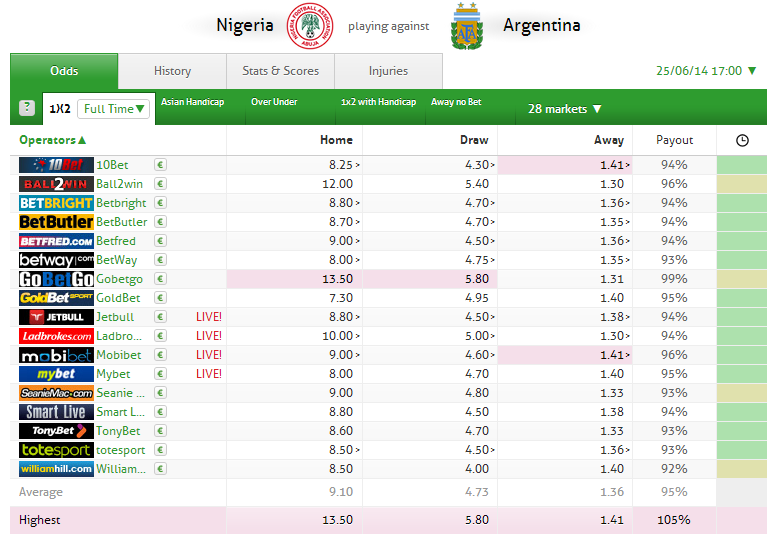Viewport: 772px width, 534px height.
Task: Open the Stats & Scores tab
Action: 280,71
